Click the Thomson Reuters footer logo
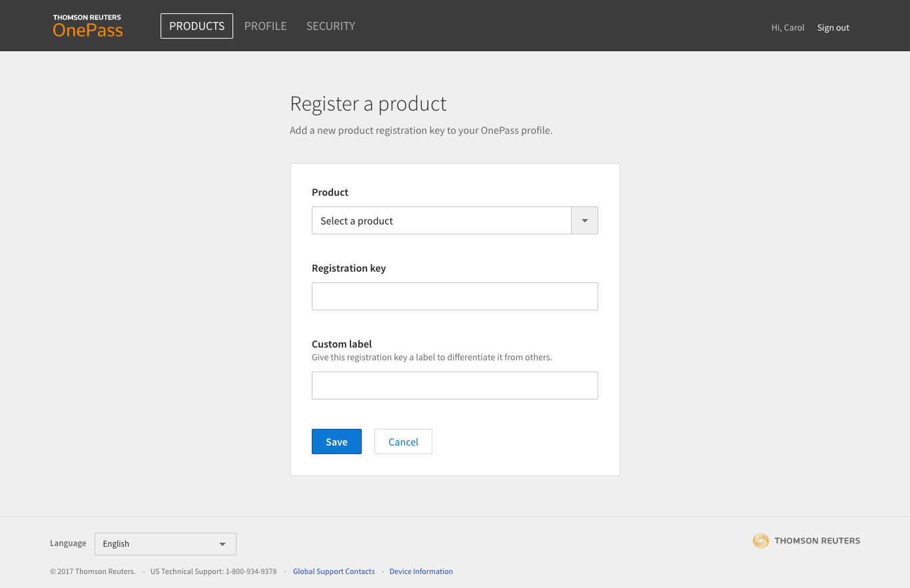910x588 pixels. [x=806, y=541]
